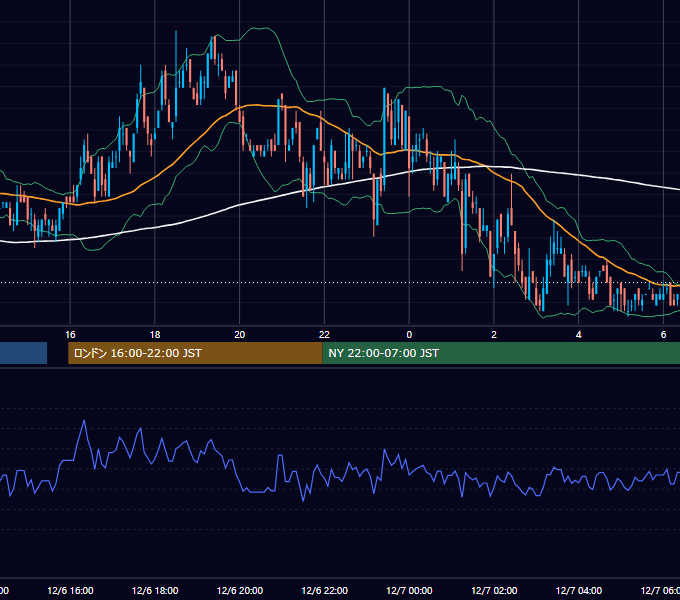Viewport: 680px width, 600px height.
Task: Select the ロンドン 16:00-22:00 JST session bar
Action: (195, 353)
